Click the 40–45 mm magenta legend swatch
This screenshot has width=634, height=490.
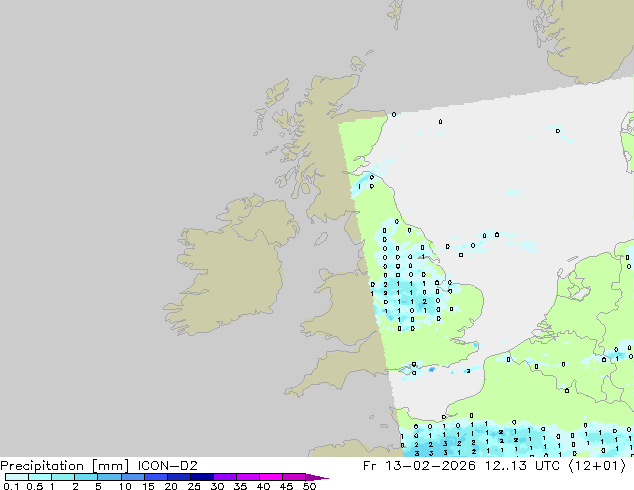[x=271, y=477]
